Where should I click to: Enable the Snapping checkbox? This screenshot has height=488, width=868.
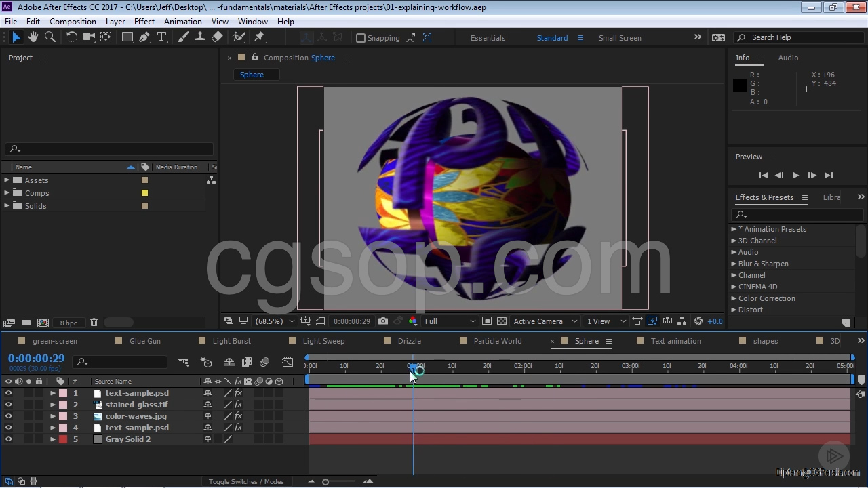(361, 38)
